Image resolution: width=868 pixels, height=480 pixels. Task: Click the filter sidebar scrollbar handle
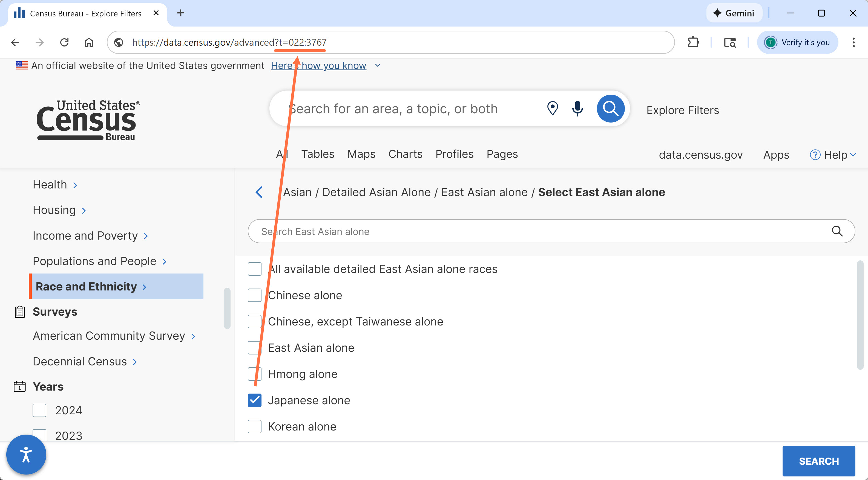227,308
